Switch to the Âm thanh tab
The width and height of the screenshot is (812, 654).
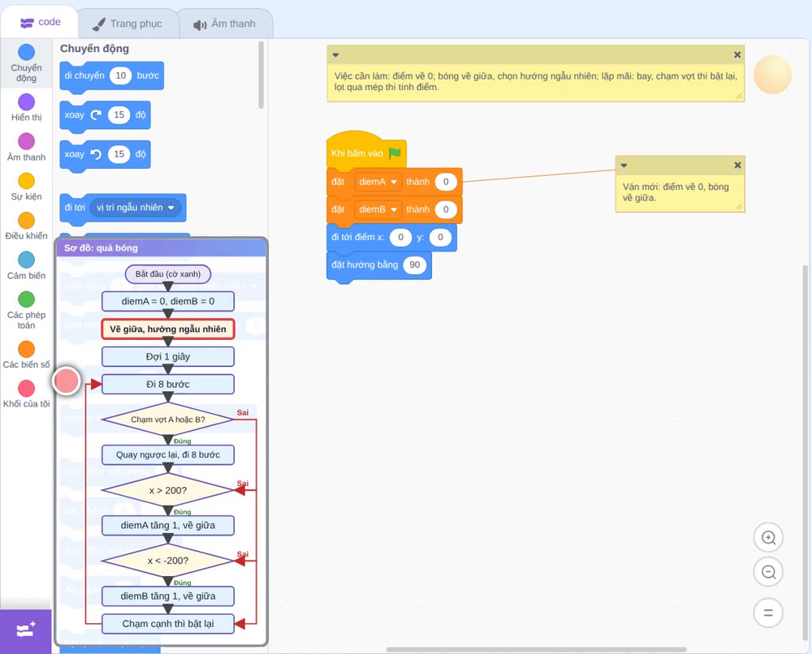[225, 24]
